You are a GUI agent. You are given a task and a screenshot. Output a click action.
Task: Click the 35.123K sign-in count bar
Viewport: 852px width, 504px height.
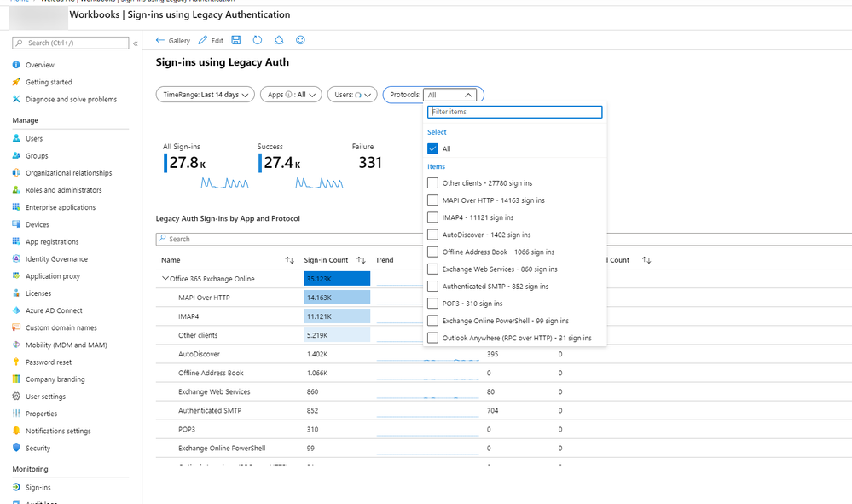pyautogui.click(x=337, y=279)
